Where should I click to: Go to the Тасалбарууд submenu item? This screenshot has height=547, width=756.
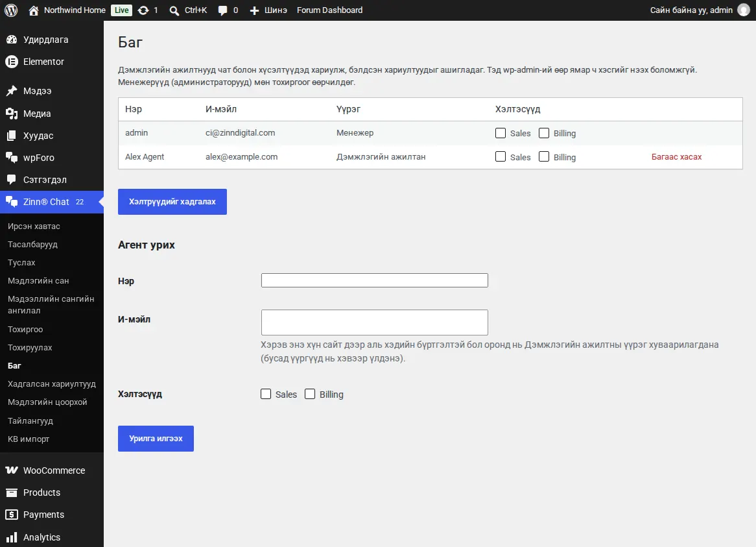(33, 245)
